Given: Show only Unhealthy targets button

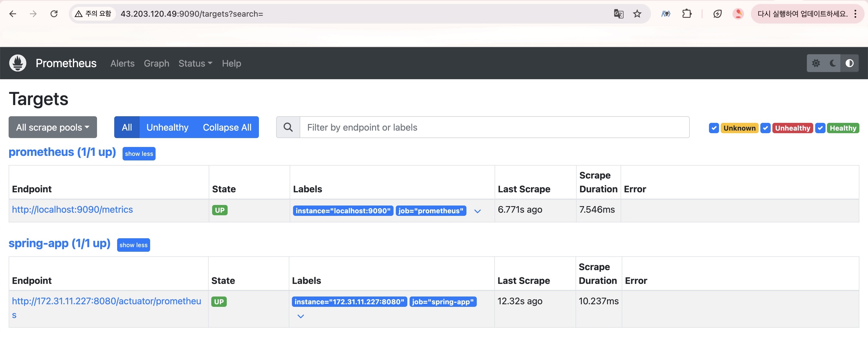Looking at the screenshot, I should [x=167, y=127].
